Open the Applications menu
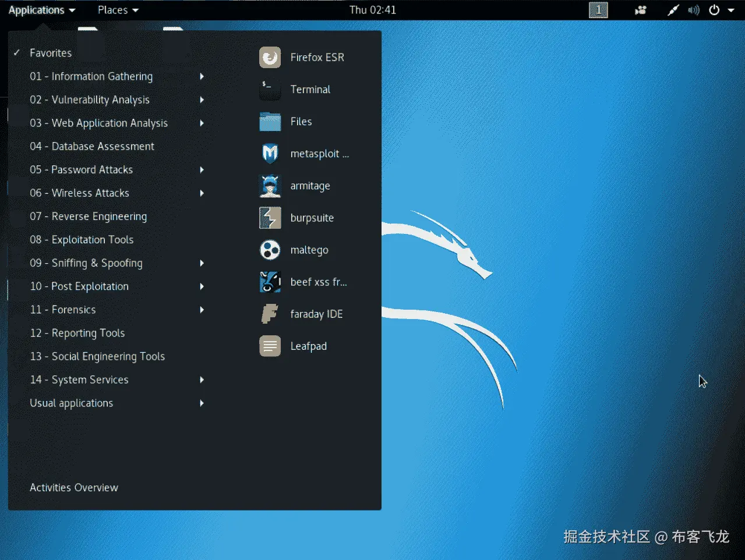 pyautogui.click(x=42, y=10)
